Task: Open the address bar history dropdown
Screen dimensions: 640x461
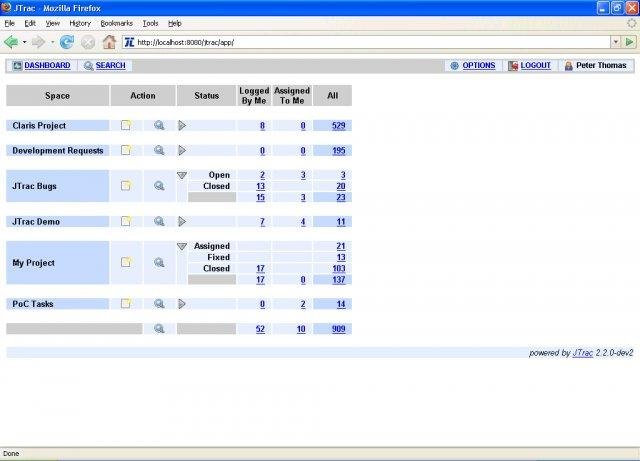Action: [616, 42]
